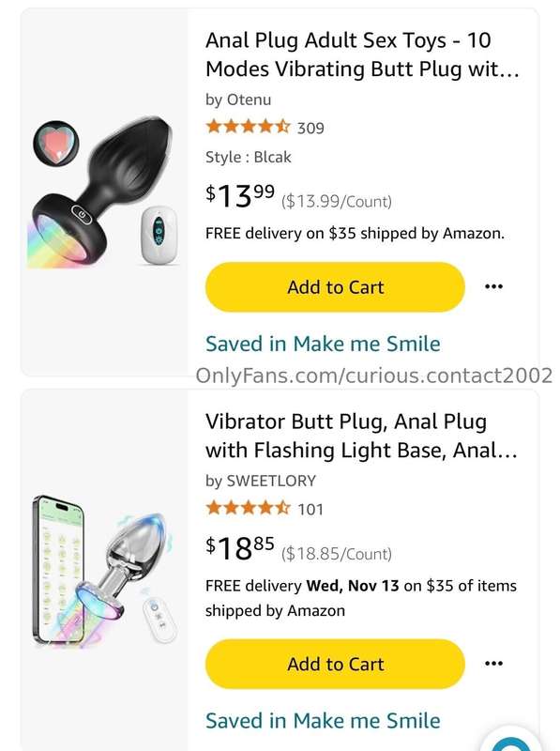Select the $18.85 price text
Image resolution: width=560 pixels, height=751 pixels.
pyautogui.click(x=240, y=548)
